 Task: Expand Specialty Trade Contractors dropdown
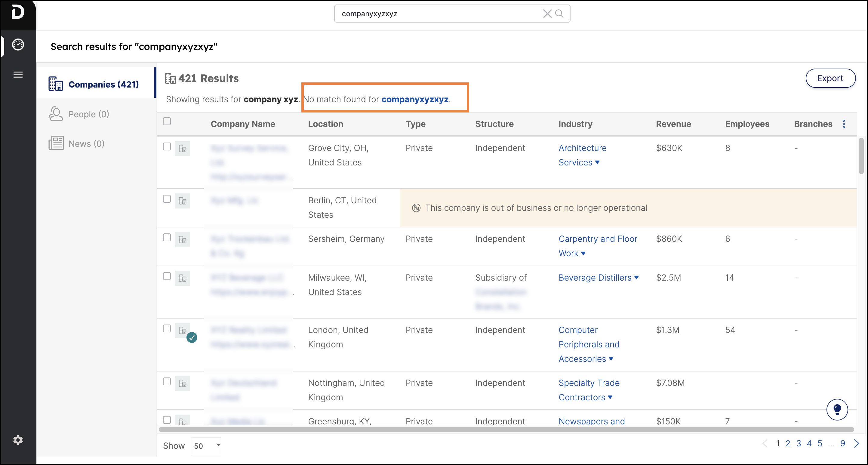point(610,397)
